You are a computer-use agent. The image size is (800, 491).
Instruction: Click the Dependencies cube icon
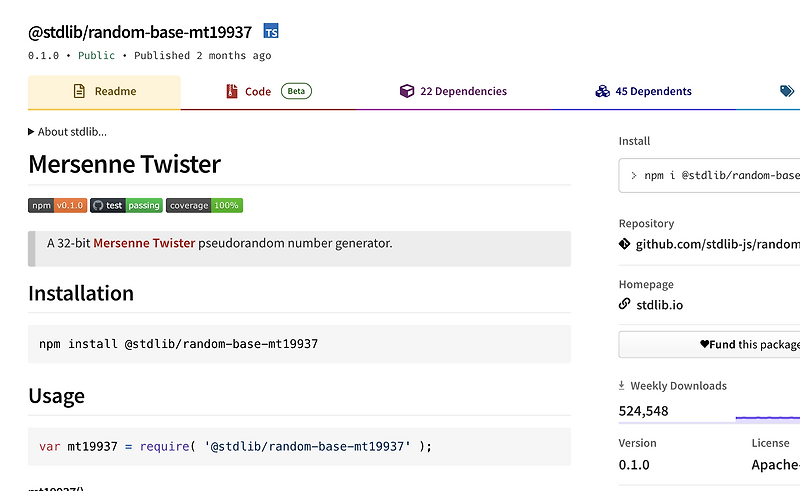tap(406, 91)
